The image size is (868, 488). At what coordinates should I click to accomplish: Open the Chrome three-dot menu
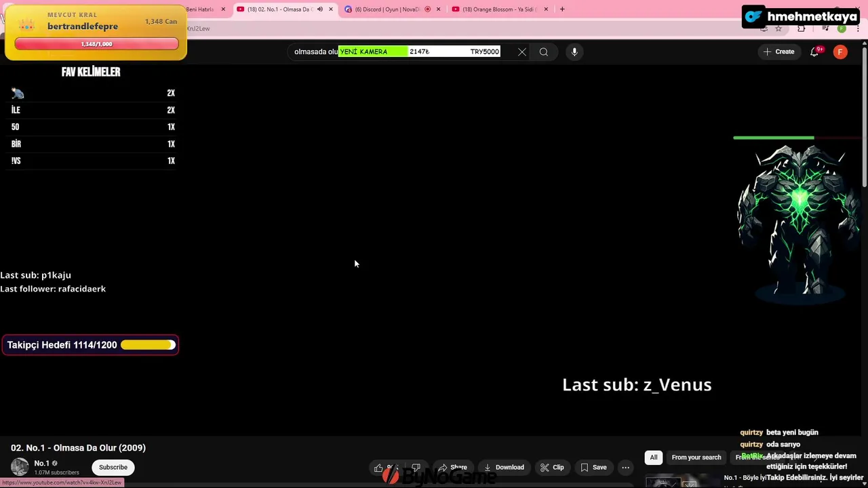coord(858,28)
